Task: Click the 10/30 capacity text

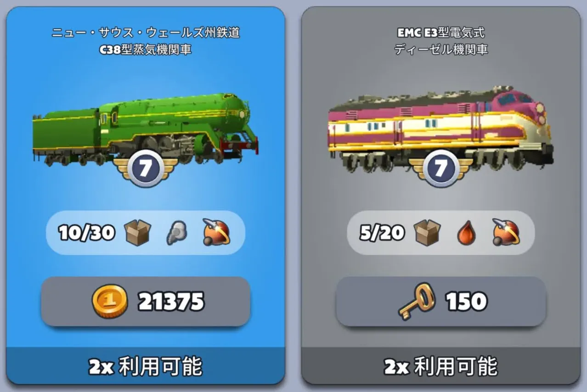Action: pyautogui.click(x=86, y=233)
